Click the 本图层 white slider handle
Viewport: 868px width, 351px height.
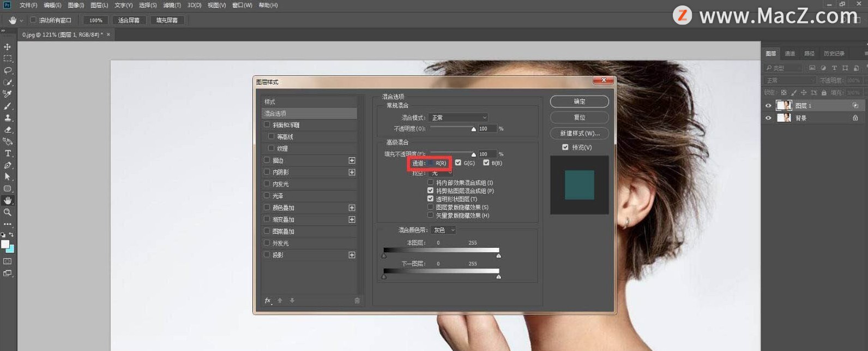point(498,255)
